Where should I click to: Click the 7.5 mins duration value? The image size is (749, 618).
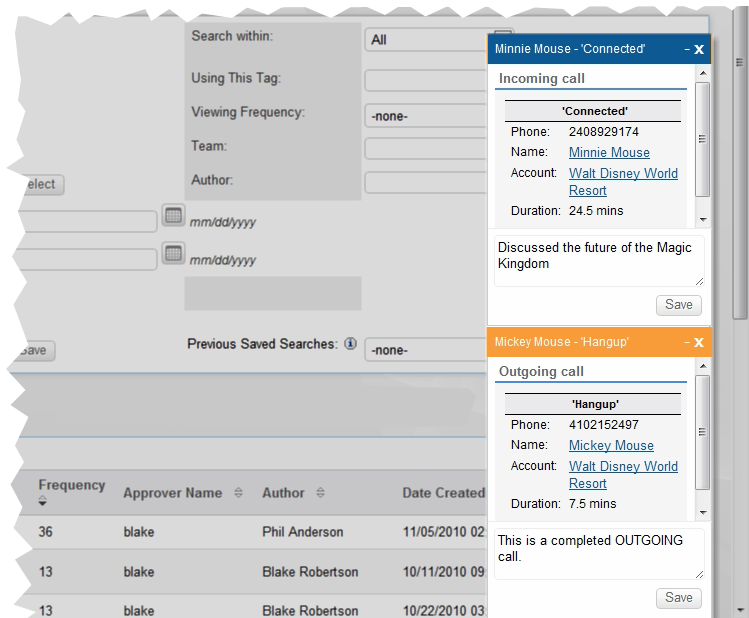[x=592, y=503]
